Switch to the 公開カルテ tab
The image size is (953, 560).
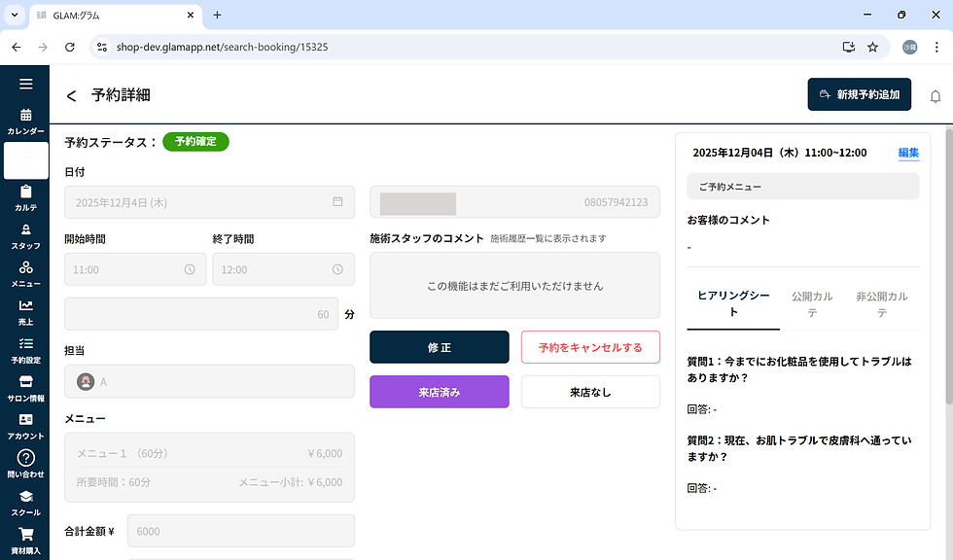click(812, 304)
